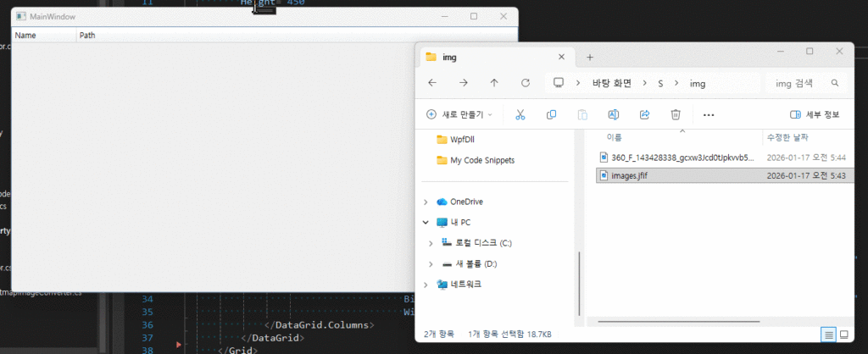Collapse the 내 PC tree node
Image resolution: width=868 pixels, height=354 pixels.
tap(426, 222)
